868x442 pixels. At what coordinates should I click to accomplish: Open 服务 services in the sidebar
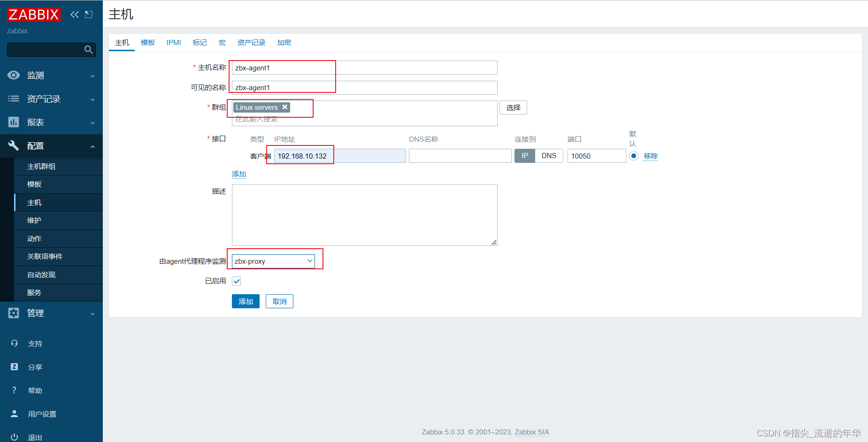click(x=58, y=293)
